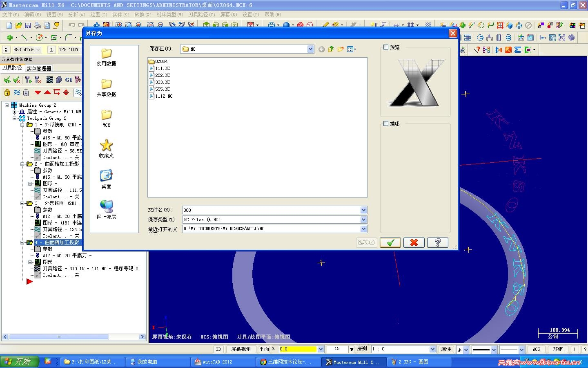This screenshot has height=368, width=588.
Task: Select the 111.NC file in the list
Action: click(160, 68)
